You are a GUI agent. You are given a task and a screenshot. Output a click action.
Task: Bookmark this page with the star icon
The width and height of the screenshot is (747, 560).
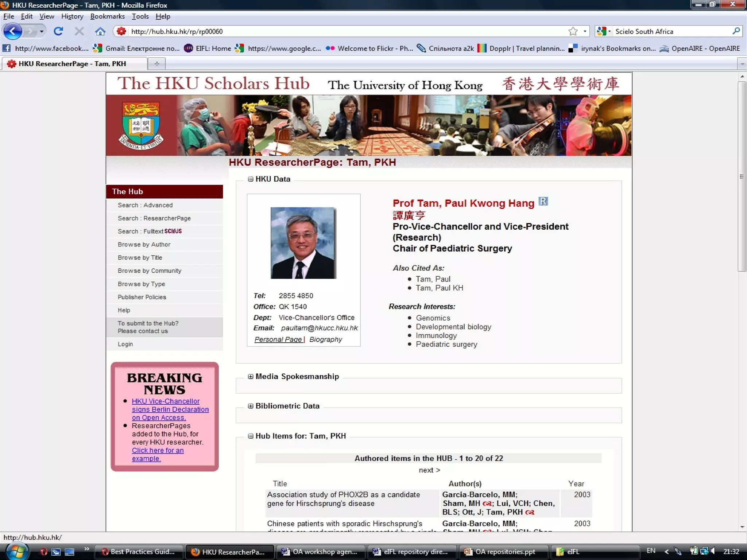[573, 31]
